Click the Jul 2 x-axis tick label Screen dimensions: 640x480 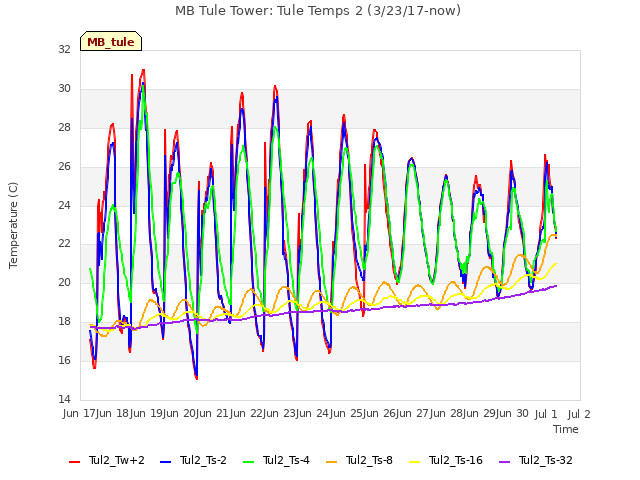(x=579, y=414)
